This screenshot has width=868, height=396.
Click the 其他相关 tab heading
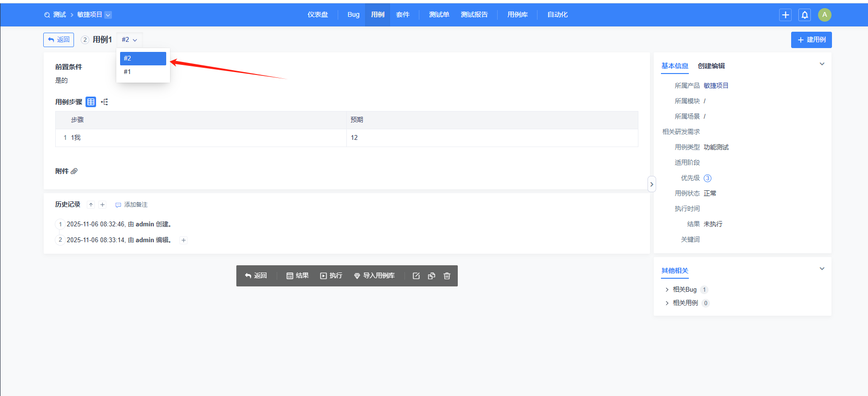pos(675,271)
